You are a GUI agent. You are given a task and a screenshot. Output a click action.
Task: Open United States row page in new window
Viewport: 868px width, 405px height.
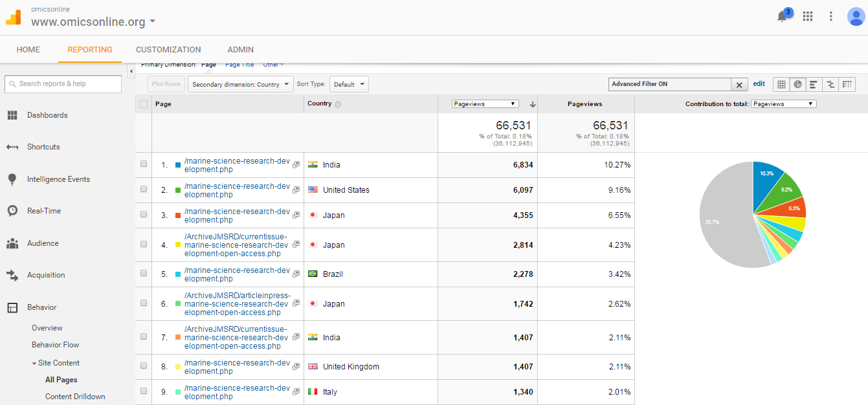(x=296, y=190)
